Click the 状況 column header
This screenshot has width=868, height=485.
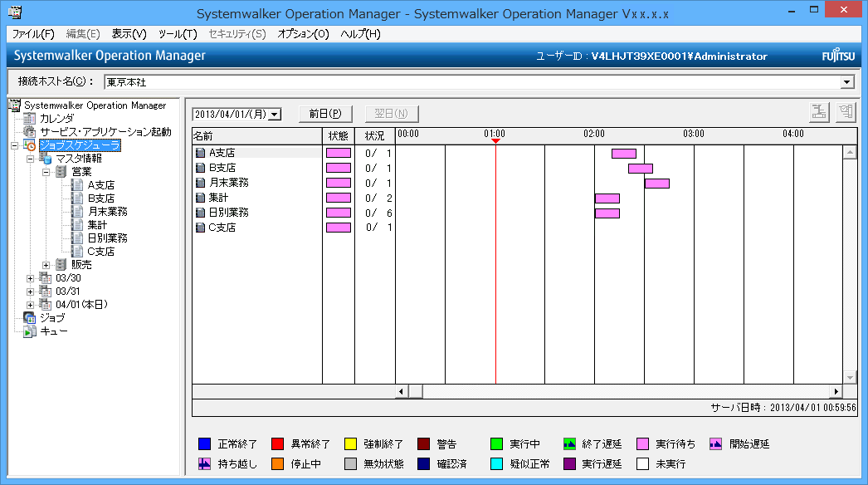375,136
